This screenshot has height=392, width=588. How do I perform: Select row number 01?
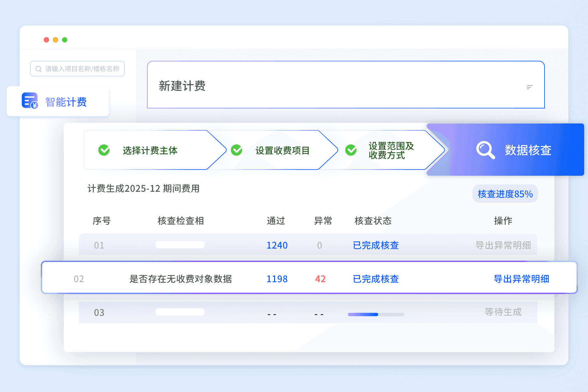(x=99, y=245)
